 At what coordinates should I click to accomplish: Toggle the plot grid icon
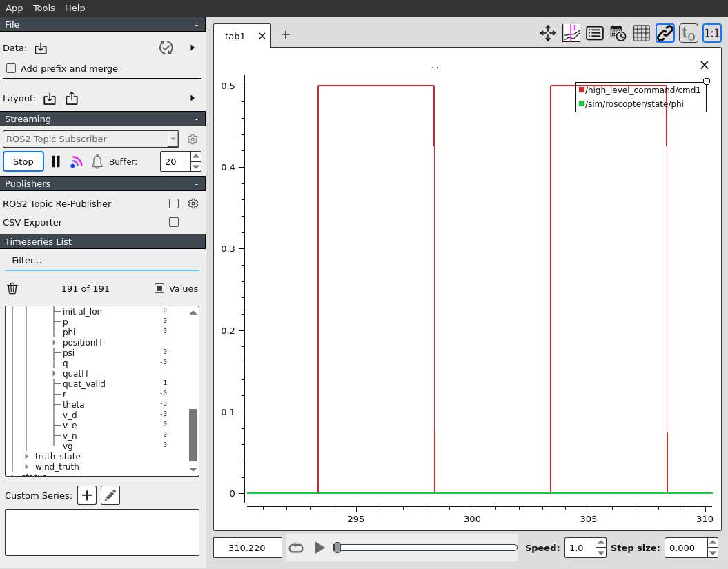641,33
